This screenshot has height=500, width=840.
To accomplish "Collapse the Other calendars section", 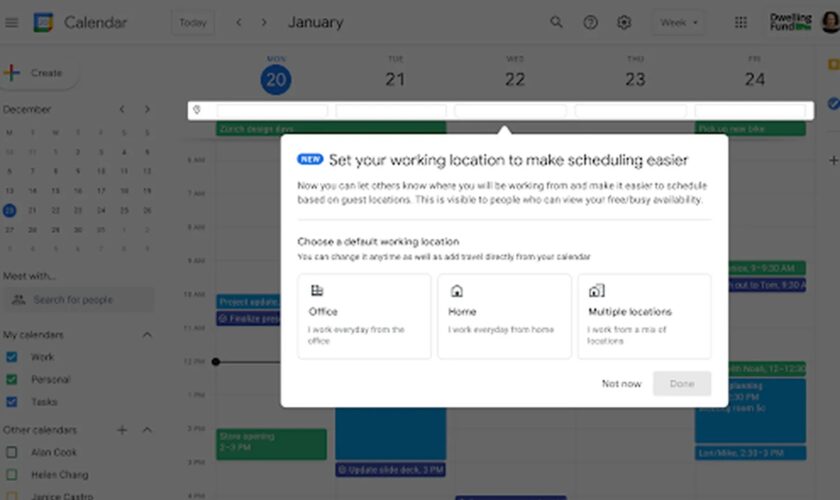I will click(x=147, y=430).
